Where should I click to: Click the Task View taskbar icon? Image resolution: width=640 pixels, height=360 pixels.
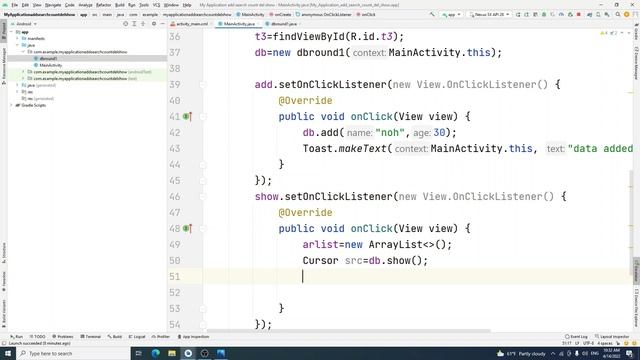(x=139, y=353)
